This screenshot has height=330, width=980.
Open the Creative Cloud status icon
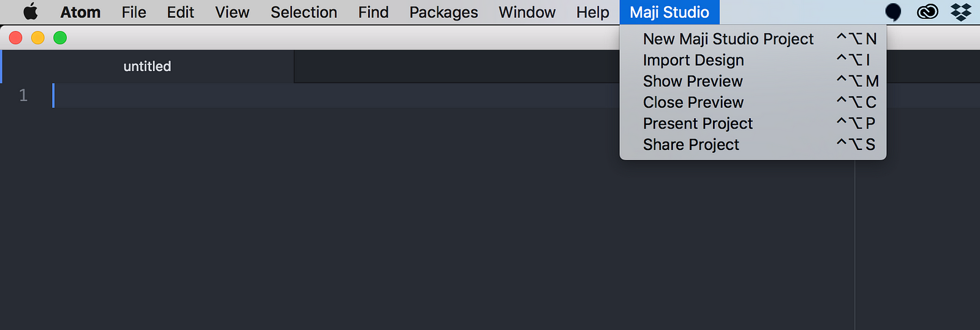[x=927, y=12]
